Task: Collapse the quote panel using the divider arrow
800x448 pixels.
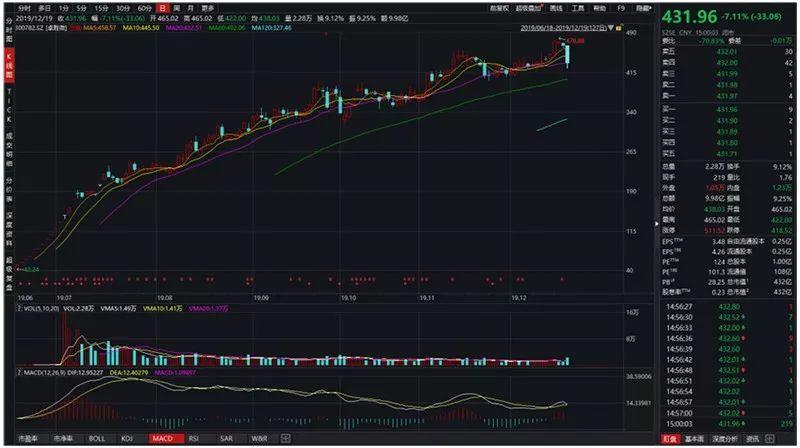Action: pyautogui.click(x=657, y=223)
